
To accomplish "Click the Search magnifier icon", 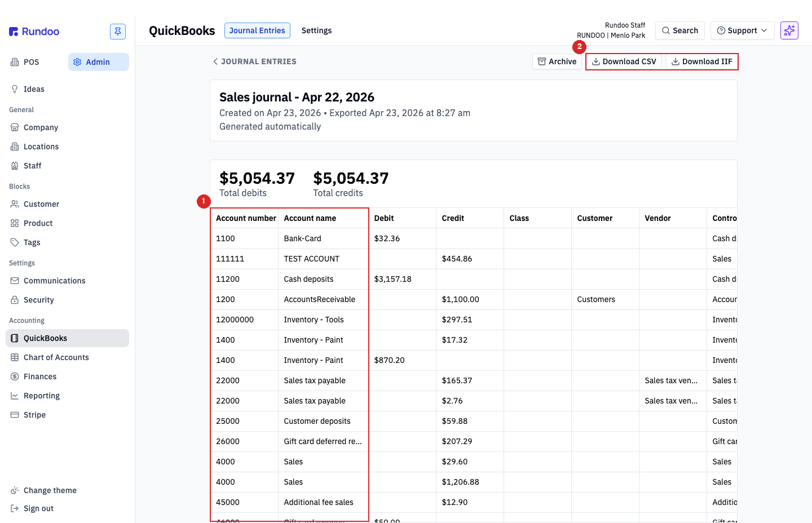I will click(x=666, y=30).
